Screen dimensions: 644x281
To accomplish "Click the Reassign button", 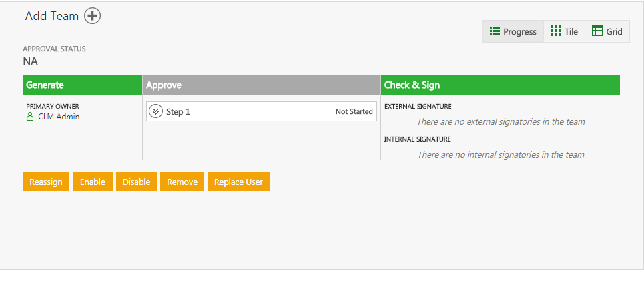I will coord(46,182).
